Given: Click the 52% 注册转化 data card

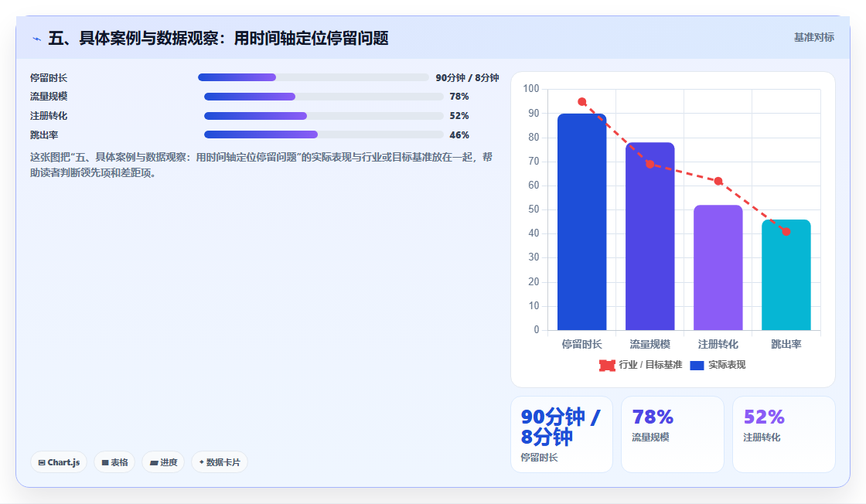Looking at the screenshot, I should pos(784,434).
